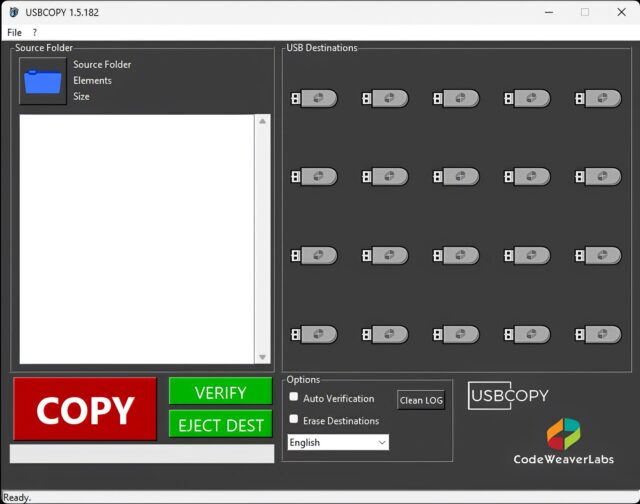Select USB destination in fourth row, second column
Viewport: 640px width, 504px height.
(x=385, y=334)
